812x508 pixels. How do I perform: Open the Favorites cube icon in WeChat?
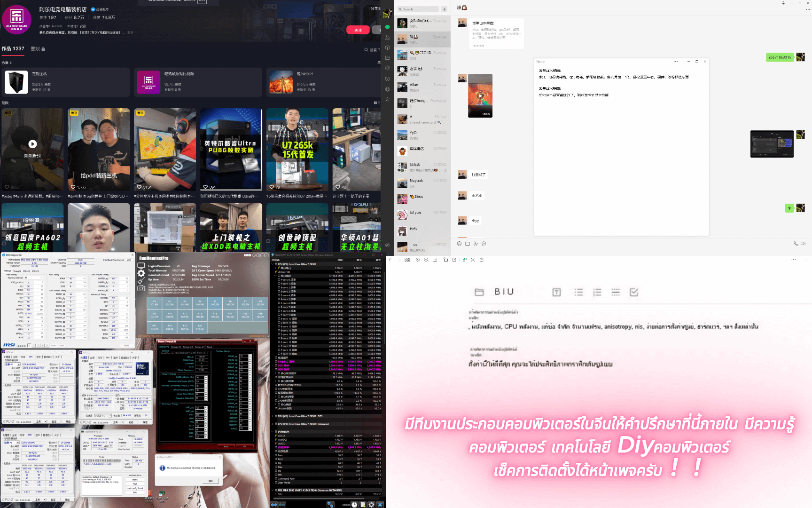pos(387,48)
